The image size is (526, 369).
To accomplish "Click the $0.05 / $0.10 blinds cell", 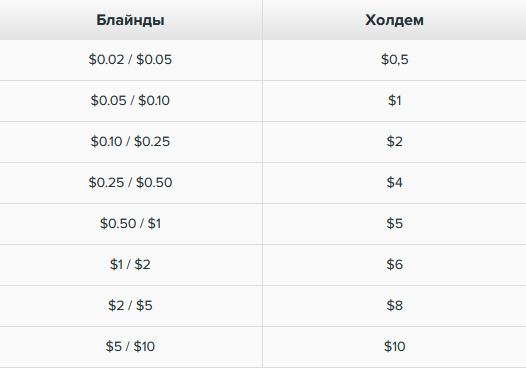I will 130,101.
